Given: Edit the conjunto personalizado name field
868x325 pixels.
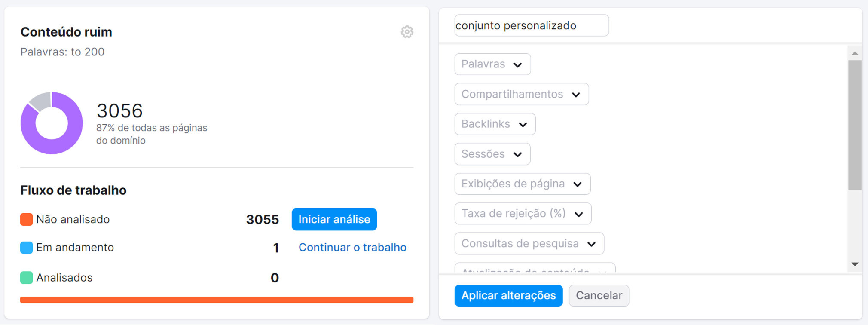Looking at the screenshot, I should tap(532, 25).
